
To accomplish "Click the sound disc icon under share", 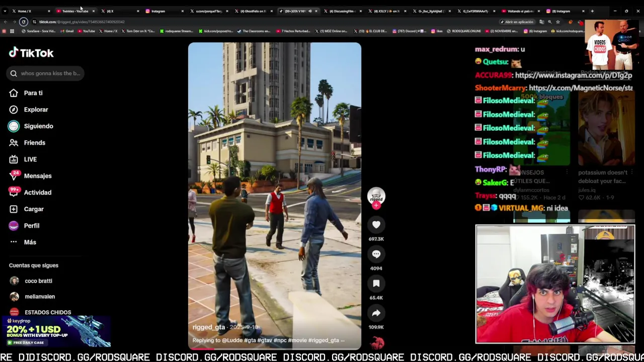I will [x=377, y=343].
